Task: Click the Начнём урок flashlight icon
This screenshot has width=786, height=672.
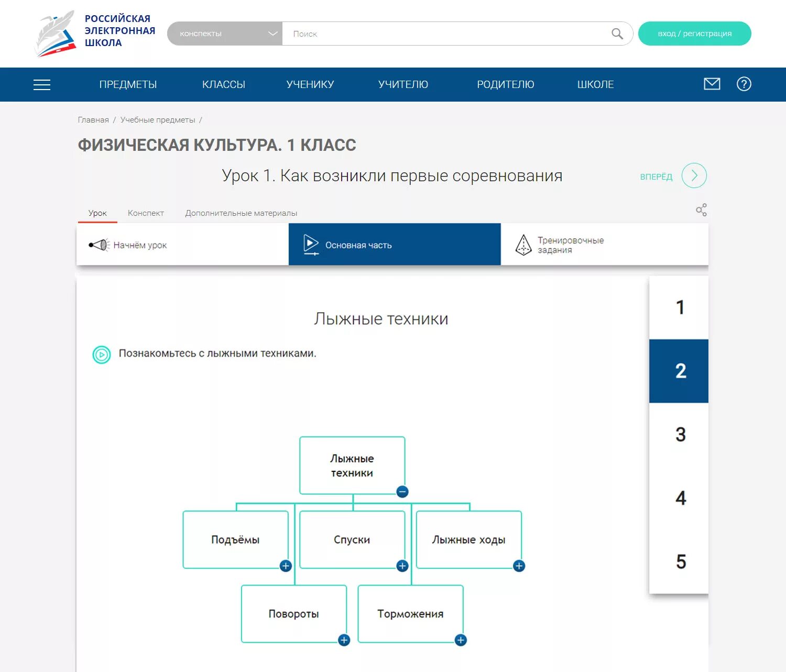Action: (x=99, y=245)
